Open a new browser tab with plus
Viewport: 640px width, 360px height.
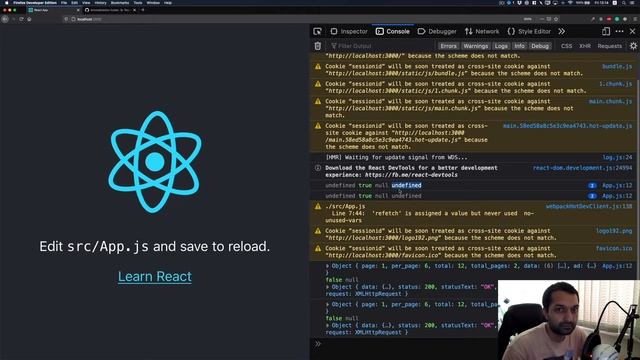pos(142,10)
